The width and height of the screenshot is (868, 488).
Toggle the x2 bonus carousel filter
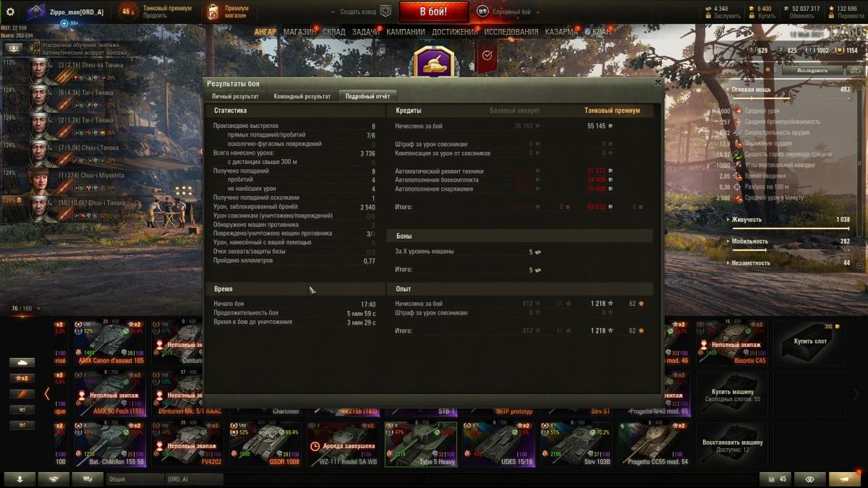(x=22, y=378)
